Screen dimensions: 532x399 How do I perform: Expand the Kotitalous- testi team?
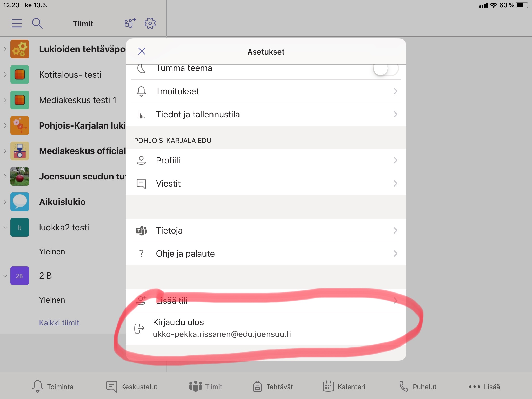coord(5,75)
